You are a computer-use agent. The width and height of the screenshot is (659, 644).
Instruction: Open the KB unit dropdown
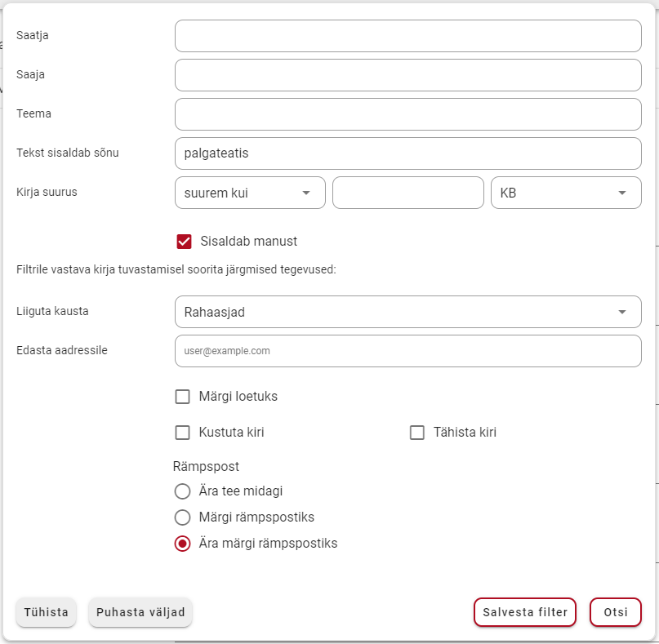[566, 193]
